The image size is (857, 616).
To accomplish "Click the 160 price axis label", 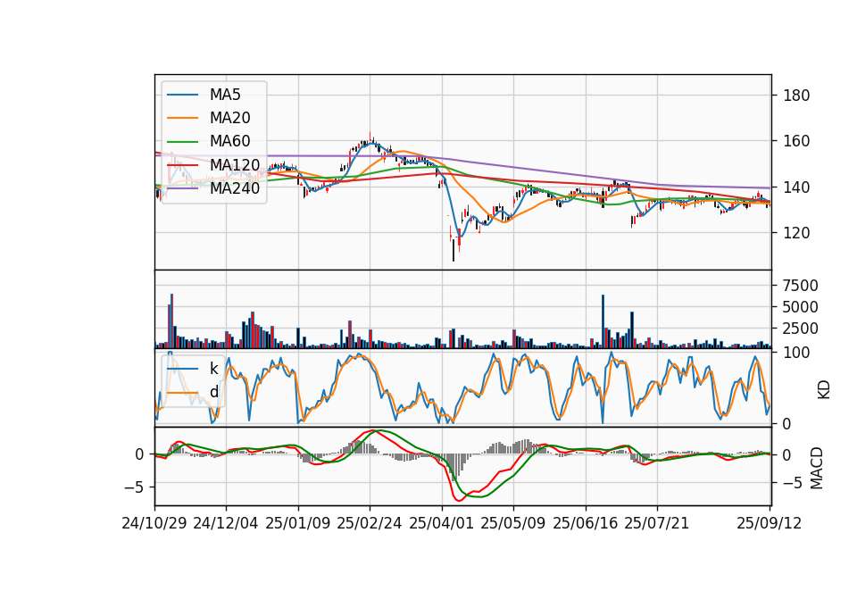I will (796, 141).
